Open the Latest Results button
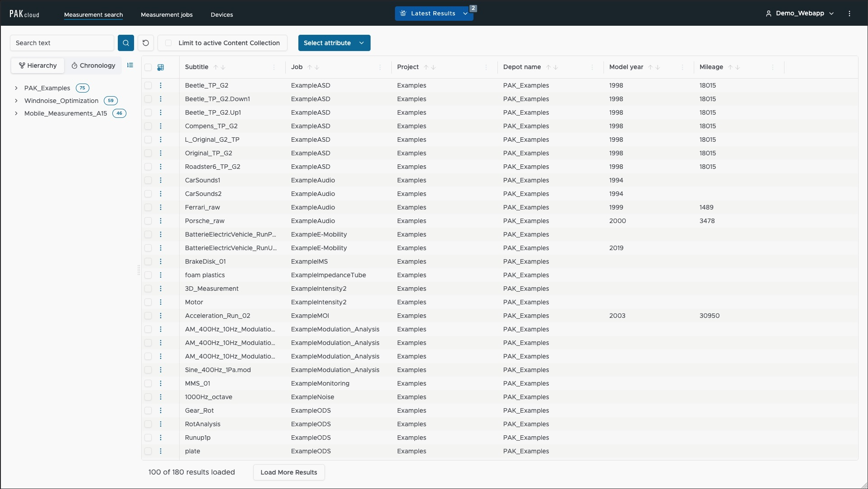The height and width of the screenshot is (489, 868). click(433, 14)
